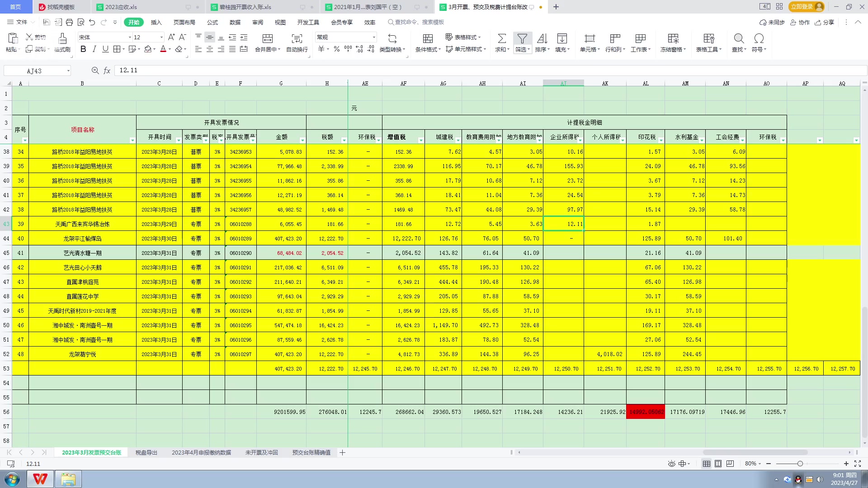
Task: Open filter dropdown on 增值税 column header
Action: tap(421, 141)
